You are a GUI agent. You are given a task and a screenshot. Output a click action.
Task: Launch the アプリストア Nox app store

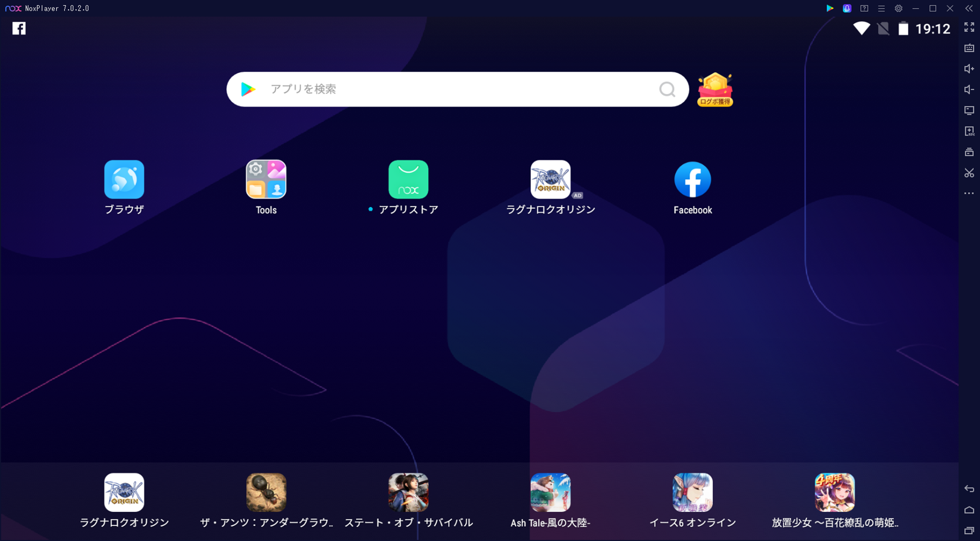[x=408, y=179]
